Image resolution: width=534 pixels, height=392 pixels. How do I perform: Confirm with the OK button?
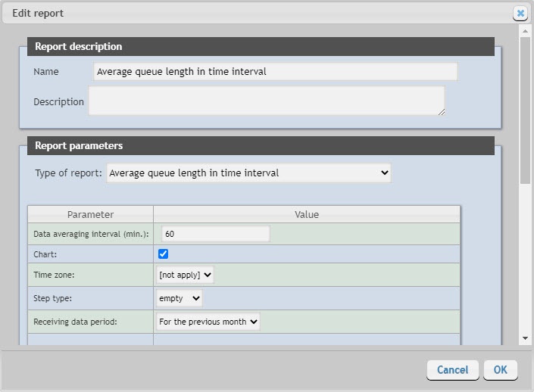[500, 370]
